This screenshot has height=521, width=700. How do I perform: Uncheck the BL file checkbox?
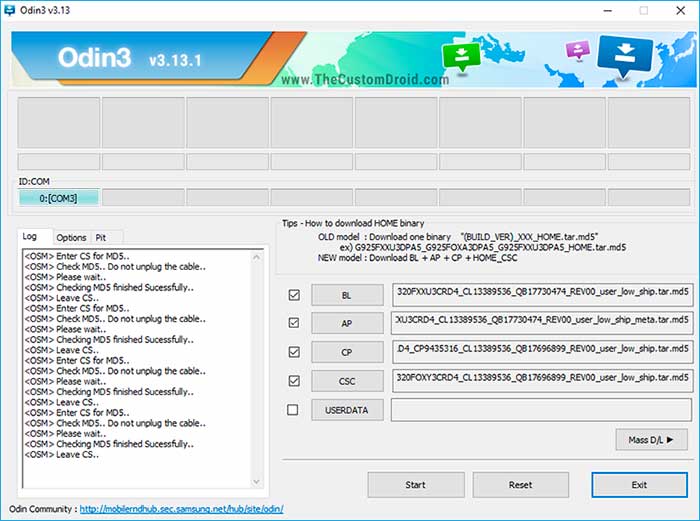click(x=294, y=295)
